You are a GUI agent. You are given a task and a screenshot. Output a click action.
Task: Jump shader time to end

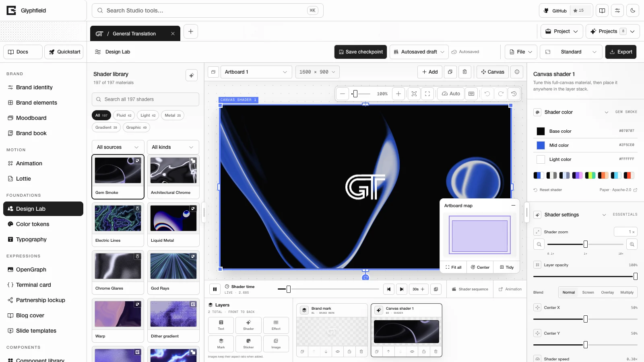[402, 289]
